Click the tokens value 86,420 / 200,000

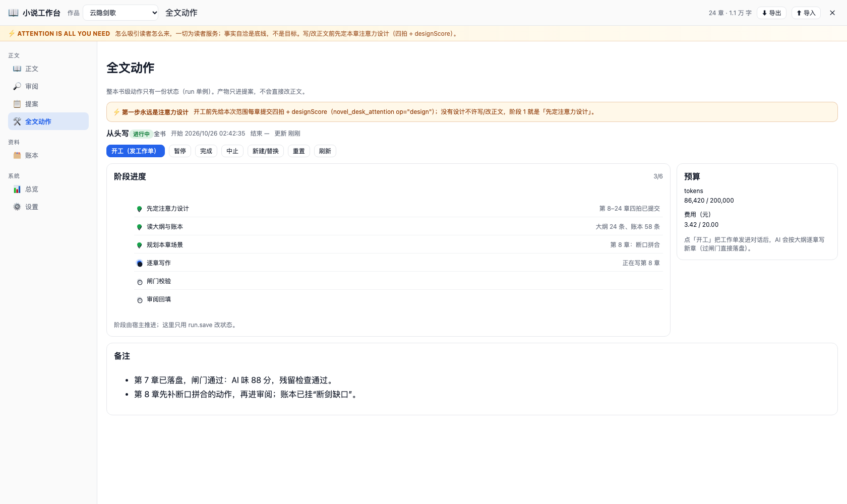709,201
